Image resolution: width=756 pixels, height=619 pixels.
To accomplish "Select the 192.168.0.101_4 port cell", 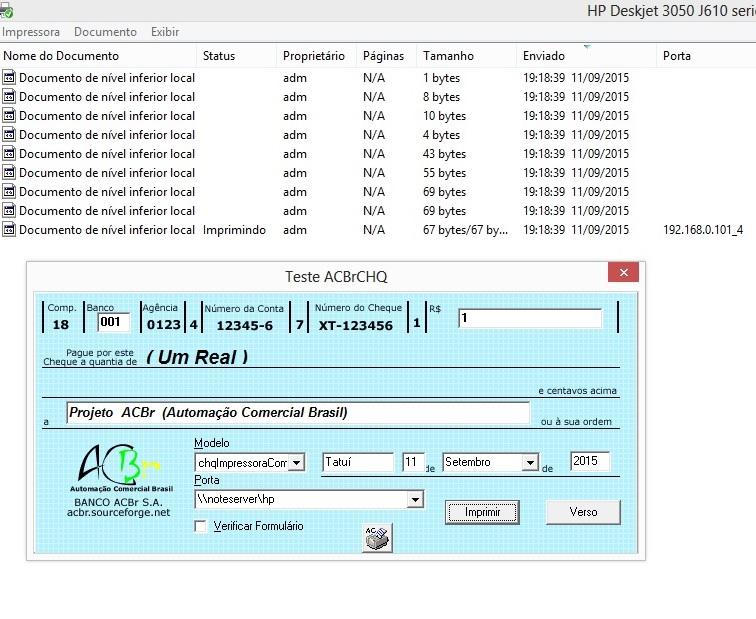I will click(703, 230).
